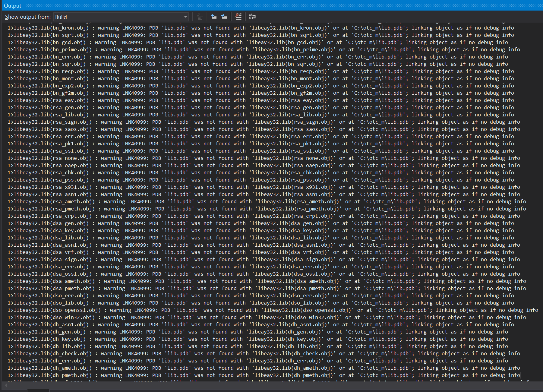
Task: Click the bn_kron.obj warning line
Action: (x=261, y=28)
